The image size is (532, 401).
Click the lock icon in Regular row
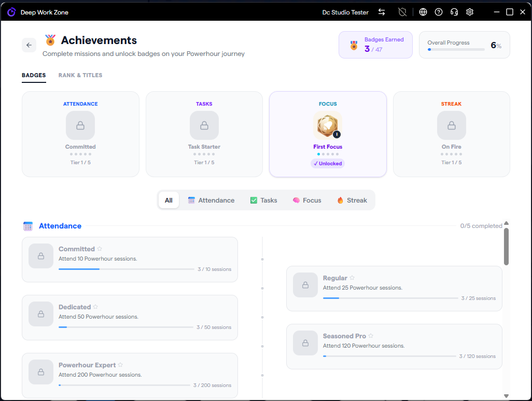coord(305,285)
